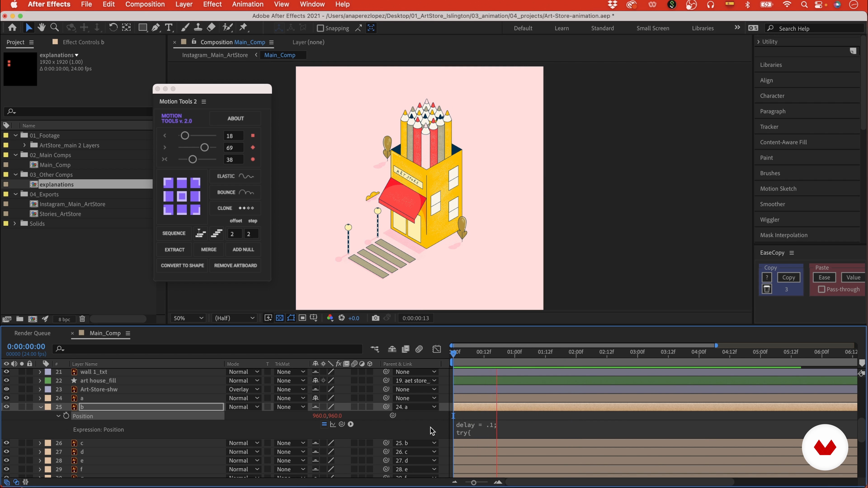Select the Puppet Pin tool
This screenshot has width=868, height=488.
243,28
